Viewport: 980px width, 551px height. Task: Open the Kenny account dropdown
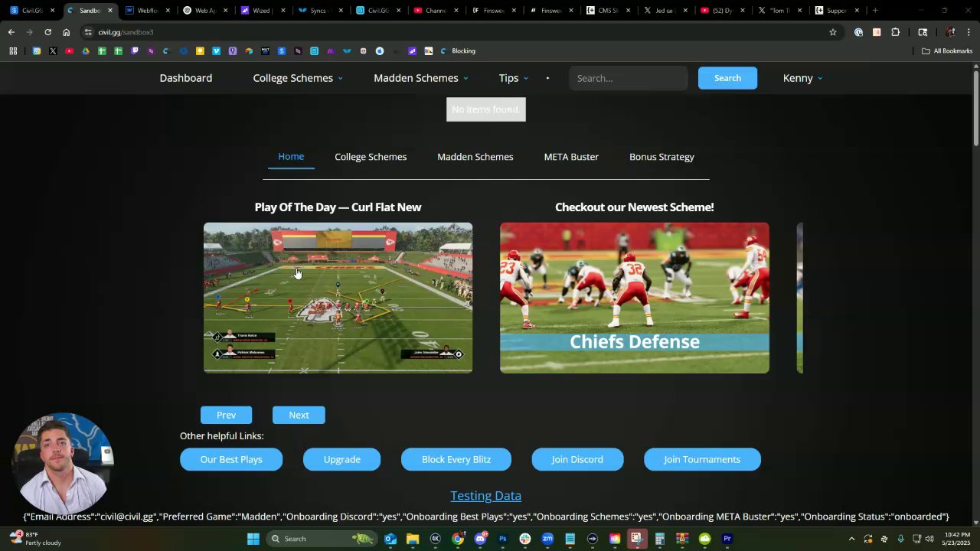pyautogui.click(x=802, y=78)
